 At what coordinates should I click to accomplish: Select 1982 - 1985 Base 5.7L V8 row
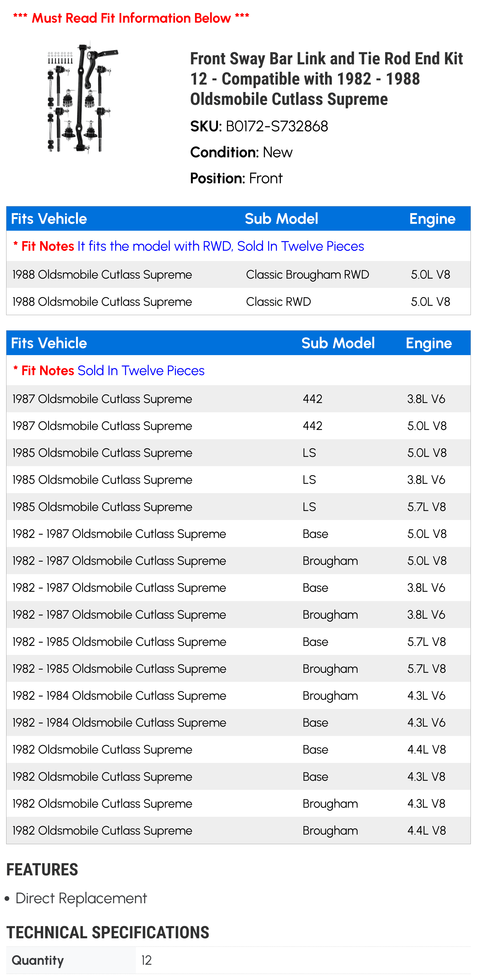[238, 642]
